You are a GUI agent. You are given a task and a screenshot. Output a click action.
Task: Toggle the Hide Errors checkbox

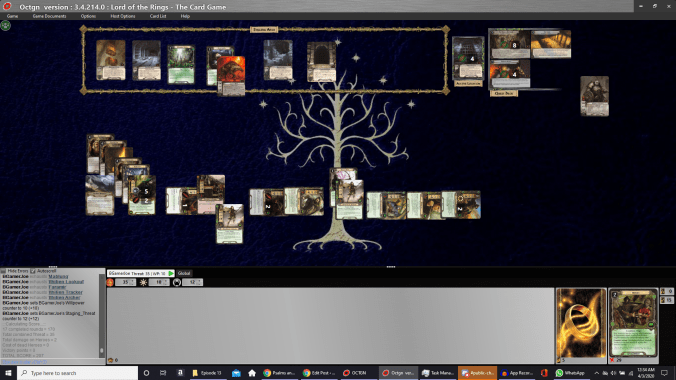[3, 271]
